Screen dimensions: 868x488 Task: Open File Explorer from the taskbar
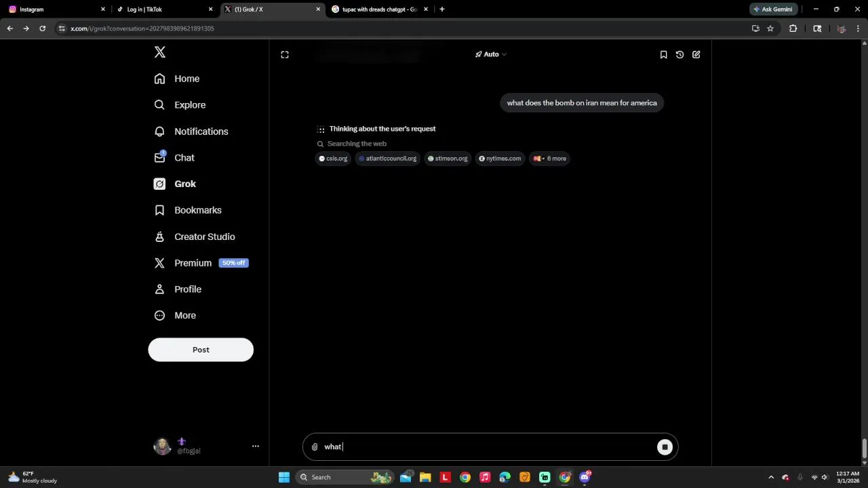point(425,477)
